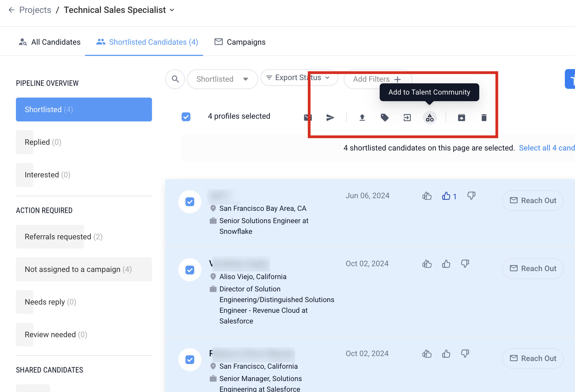The height and width of the screenshot is (392, 575).
Task: Click the 'Jun 06, 2024' date
Action: tap(367, 196)
